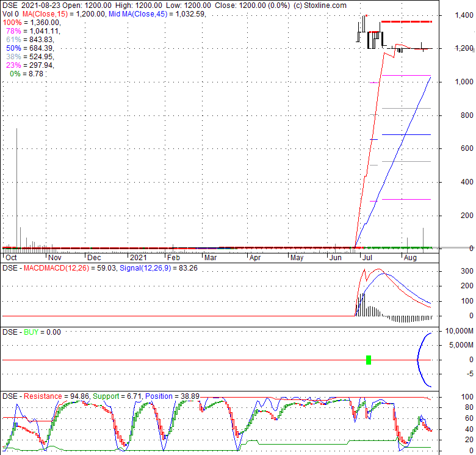Click the 800 price axis label
Screen dimensions: 476x455
click(x=467, y=115)
